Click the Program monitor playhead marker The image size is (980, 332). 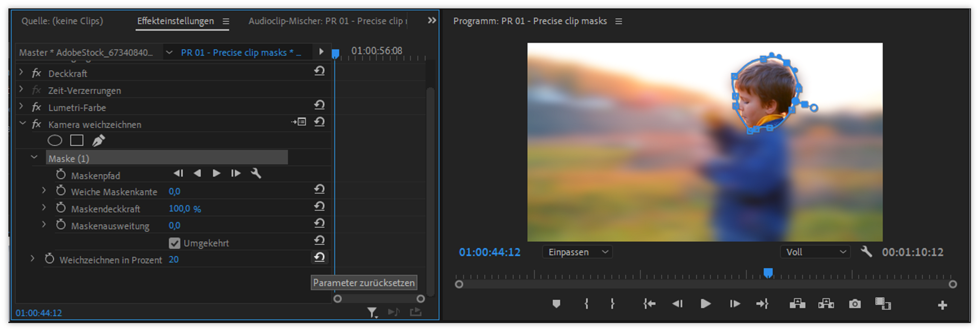tap(768, 273)
